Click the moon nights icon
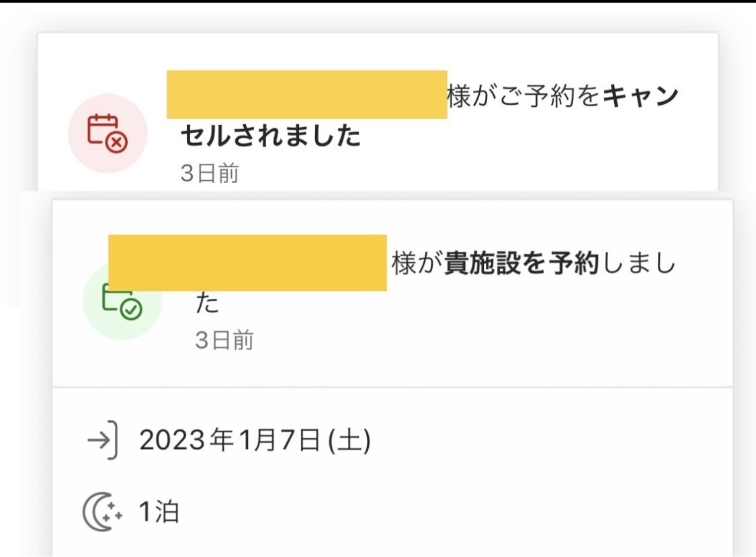756x557 pixels. point(102,513)
